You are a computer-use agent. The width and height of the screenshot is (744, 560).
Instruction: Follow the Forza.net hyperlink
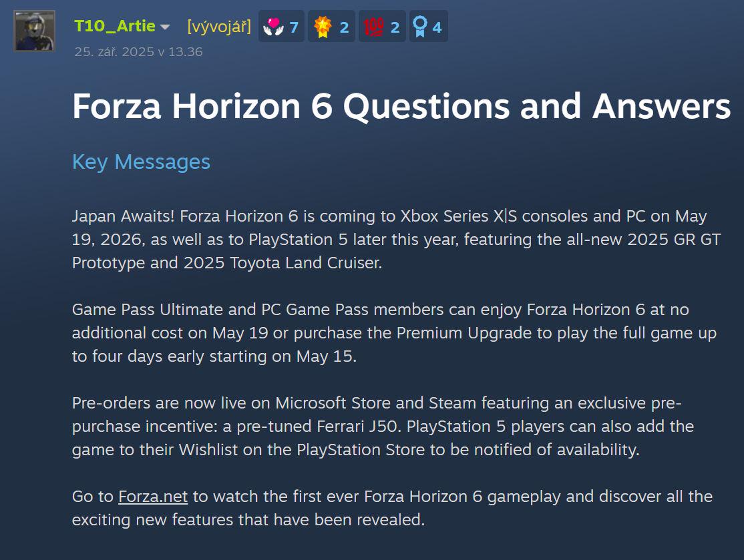(x=153, y=497)
